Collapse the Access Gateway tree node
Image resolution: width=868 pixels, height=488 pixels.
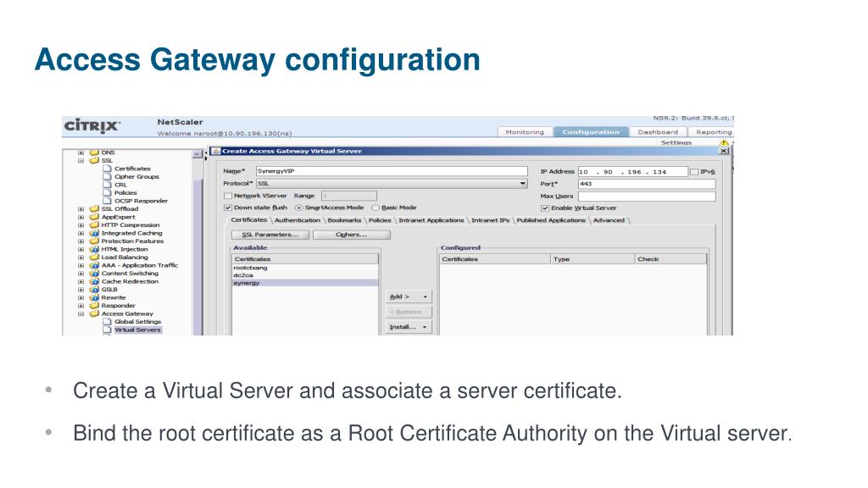pyautogui.click(x=81, y=313)
